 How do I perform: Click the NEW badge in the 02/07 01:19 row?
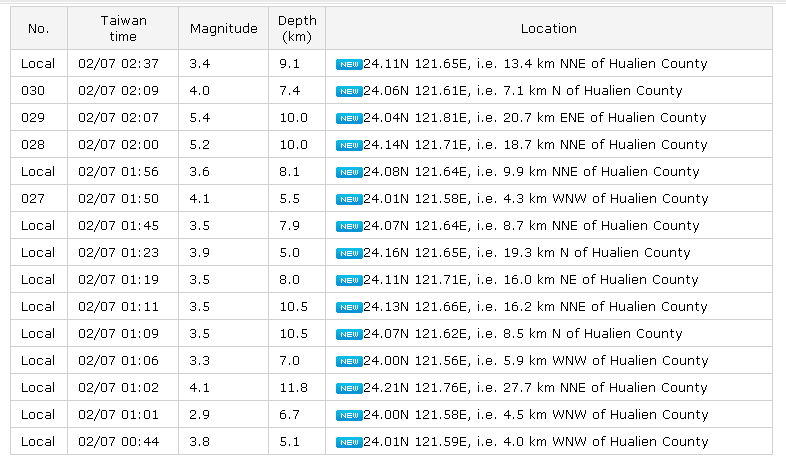tap(349, 281)
